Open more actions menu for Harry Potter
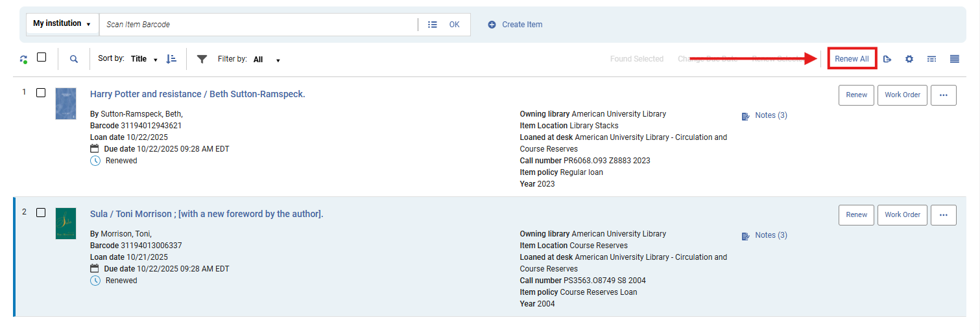The height and width of the screenshot is (335, 980). 943,95
